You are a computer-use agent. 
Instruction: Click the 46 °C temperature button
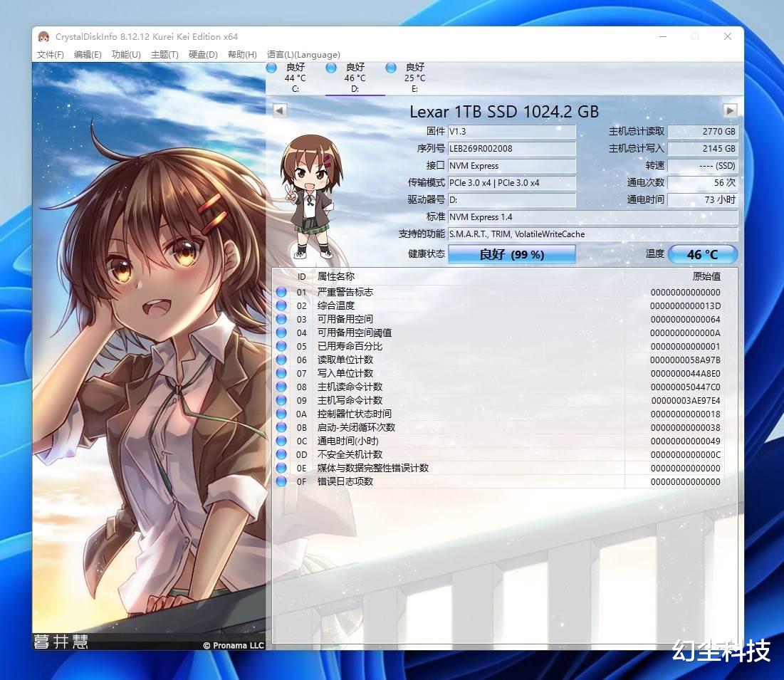[x=703, y=254]
